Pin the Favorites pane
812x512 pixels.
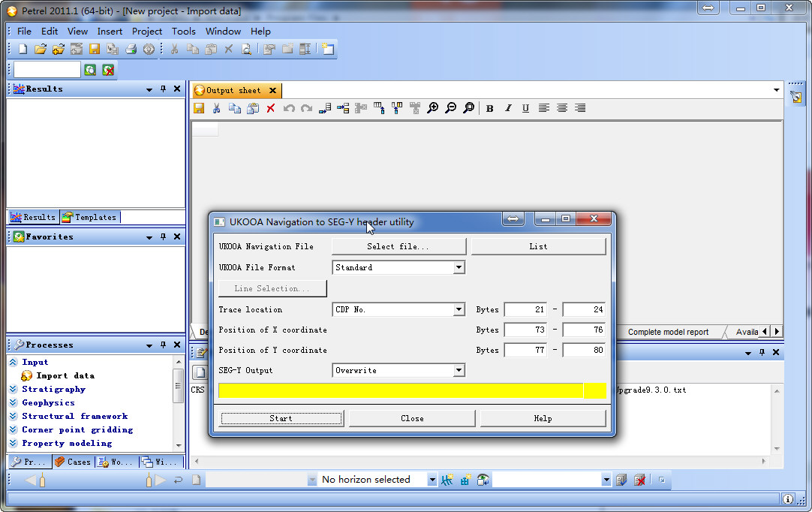tap(163, 236)
